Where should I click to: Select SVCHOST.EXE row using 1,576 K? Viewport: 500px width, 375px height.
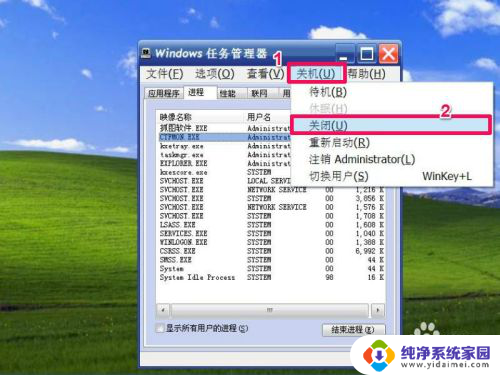pyautogui.click(x=271, y=207)
